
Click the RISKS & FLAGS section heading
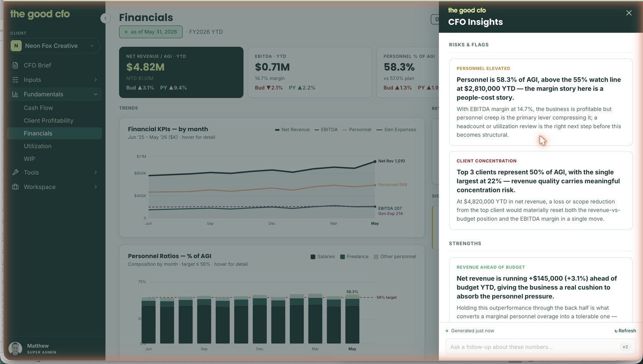pos(468,45)
